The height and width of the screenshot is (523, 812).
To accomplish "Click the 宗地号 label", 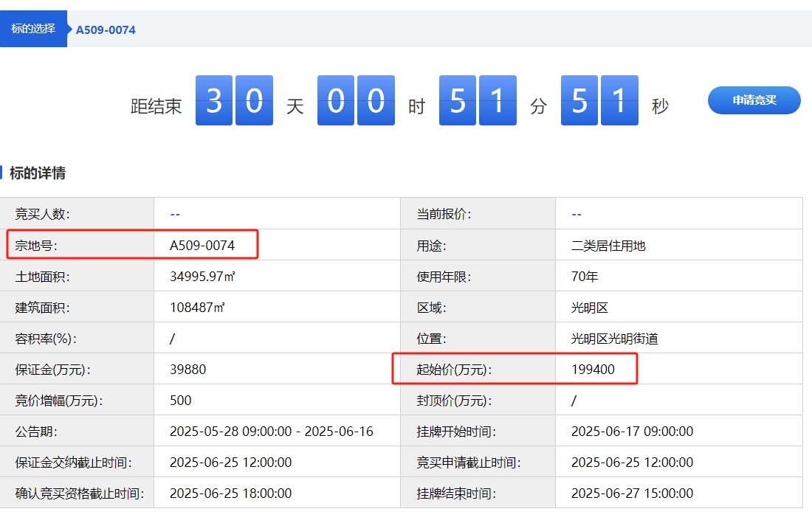I will point(35,246).
